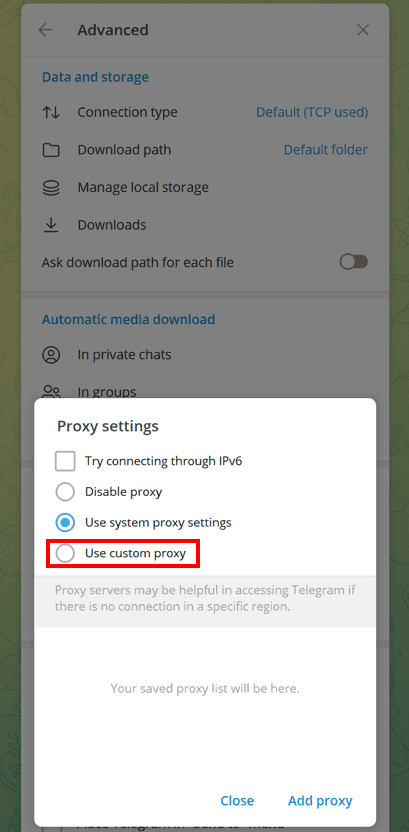Click the Connection type arrows icon
This screenshot has height=832, width=409.
click(x=51, y=112)
